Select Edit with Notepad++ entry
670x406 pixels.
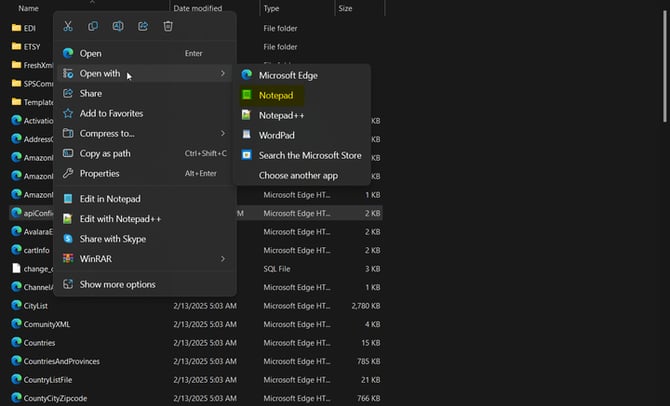[120, 218]
